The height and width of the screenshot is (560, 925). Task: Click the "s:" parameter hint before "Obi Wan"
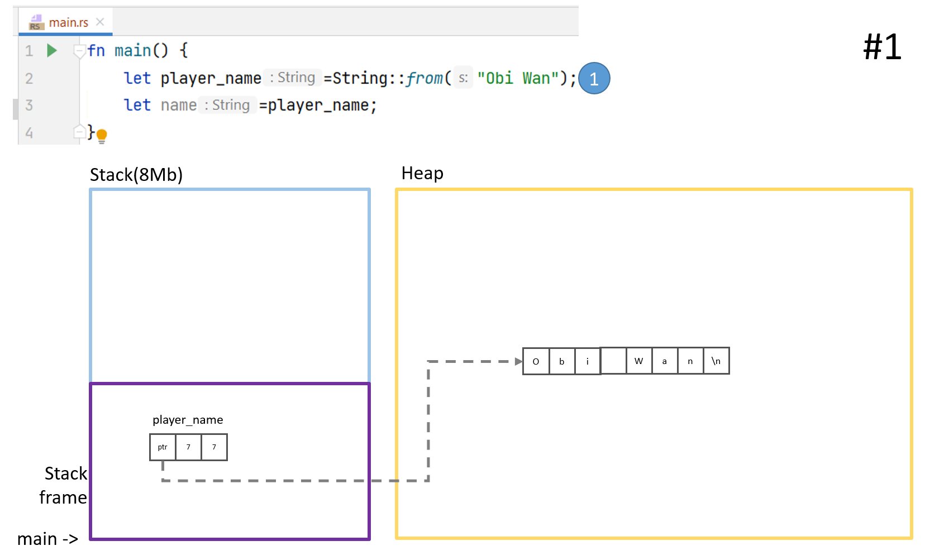click(463, 78)
